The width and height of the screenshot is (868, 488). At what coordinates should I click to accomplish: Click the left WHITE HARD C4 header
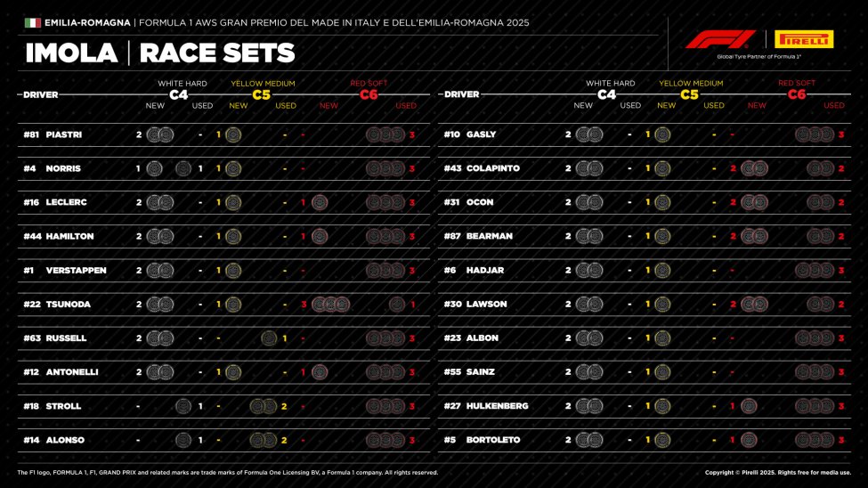point(178,89)
